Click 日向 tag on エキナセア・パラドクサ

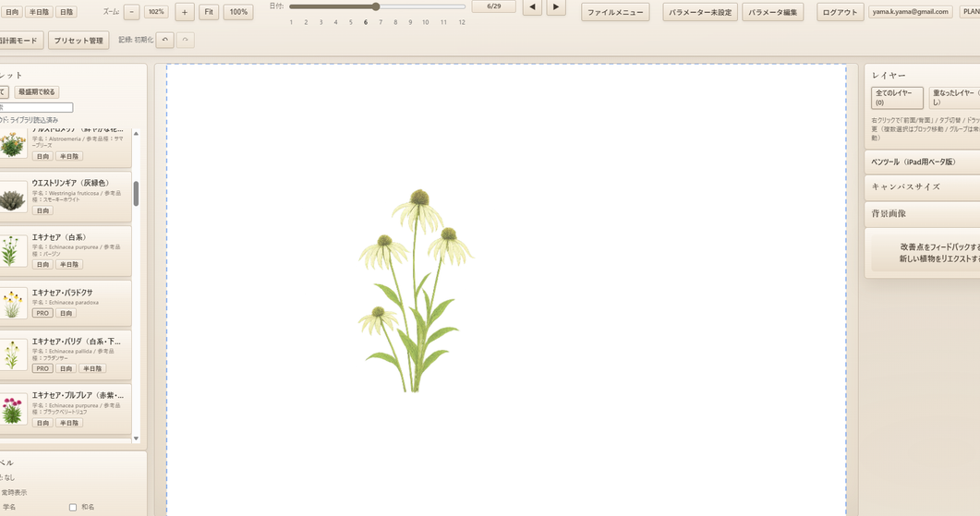[67, 313]
